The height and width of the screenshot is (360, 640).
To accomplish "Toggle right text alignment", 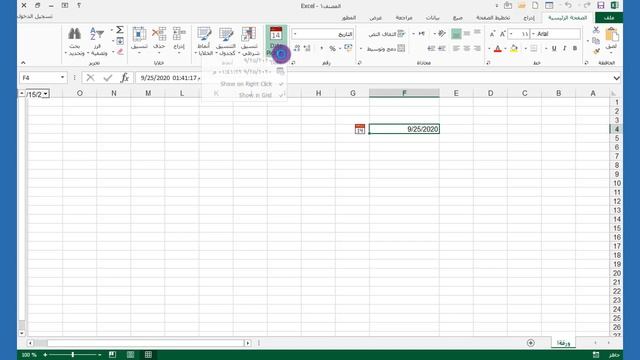I will (x=477, y=49).
